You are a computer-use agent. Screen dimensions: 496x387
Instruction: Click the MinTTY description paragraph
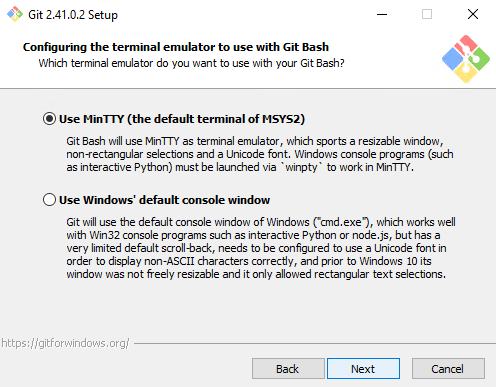(260, 154)
